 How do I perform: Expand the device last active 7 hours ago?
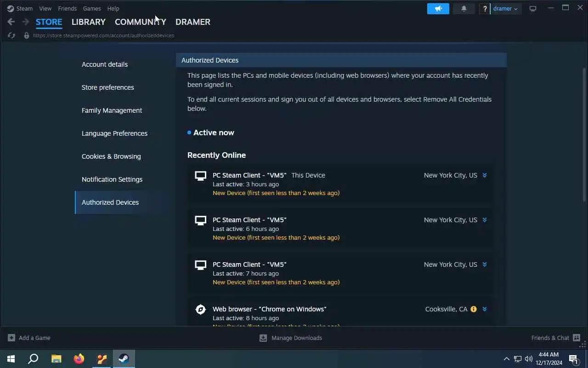click(485, 264)
